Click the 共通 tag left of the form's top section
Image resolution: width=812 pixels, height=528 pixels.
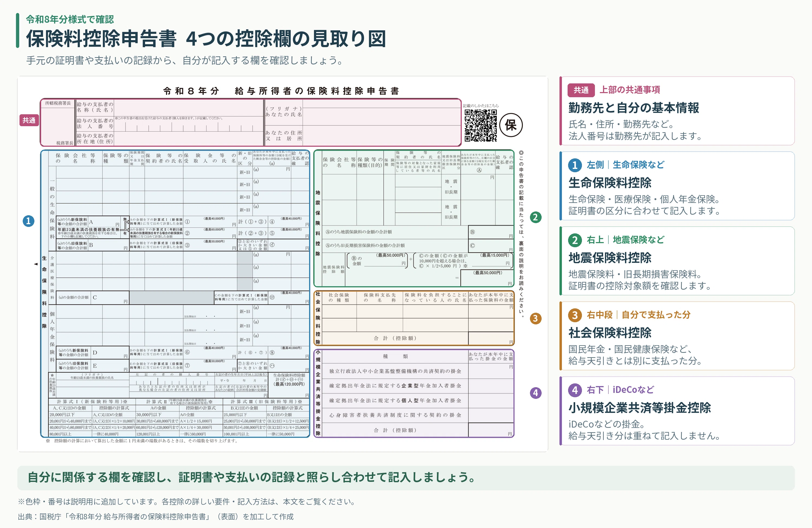pos(29,120)
